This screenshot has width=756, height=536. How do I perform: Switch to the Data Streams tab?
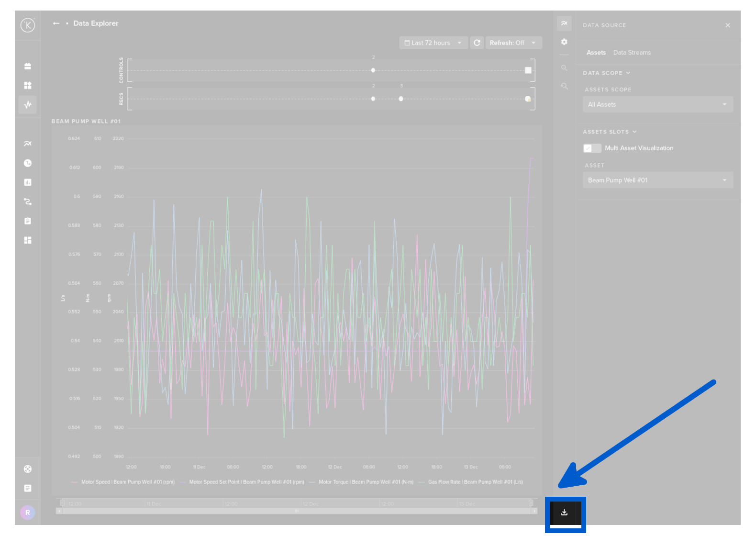[x=632, y=53]
